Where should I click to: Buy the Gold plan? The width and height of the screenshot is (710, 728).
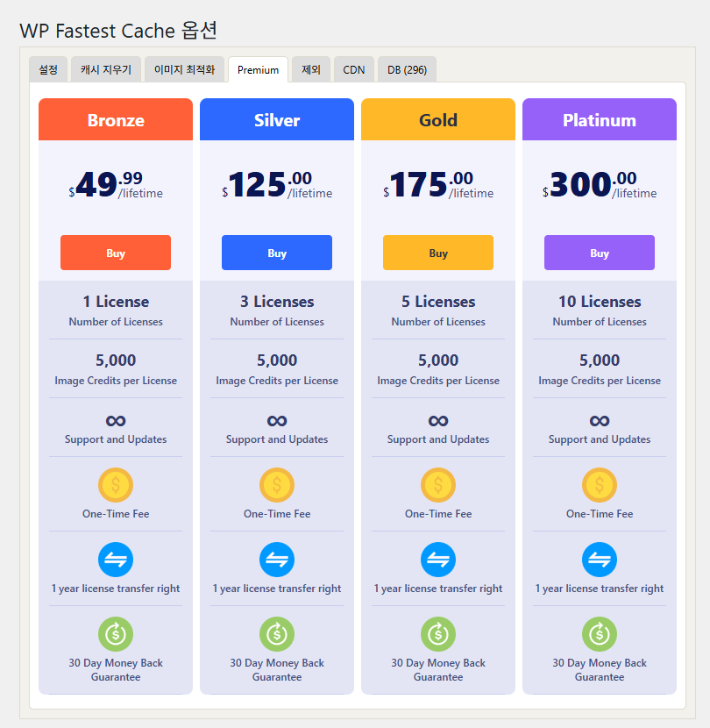tap(438, 253)
